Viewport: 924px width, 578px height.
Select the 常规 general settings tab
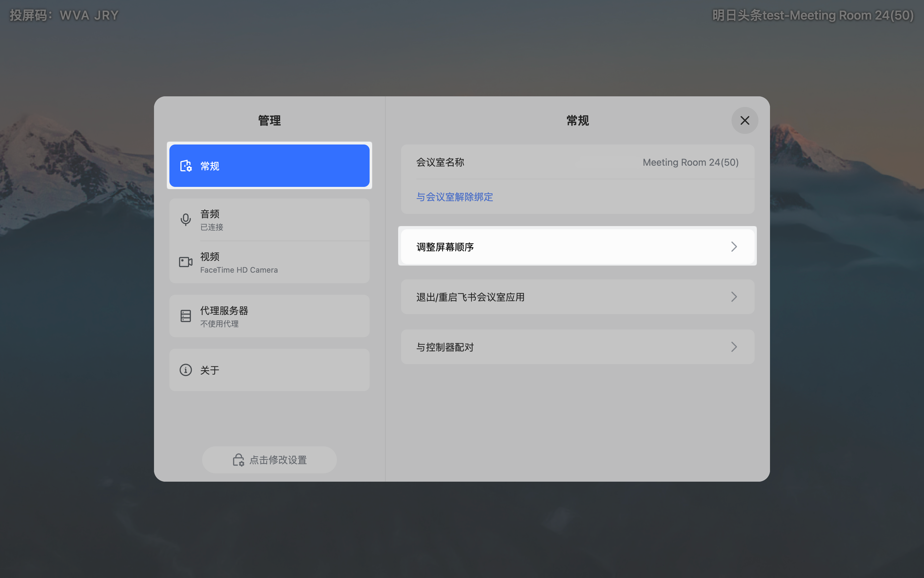click(x=269, y=166)
